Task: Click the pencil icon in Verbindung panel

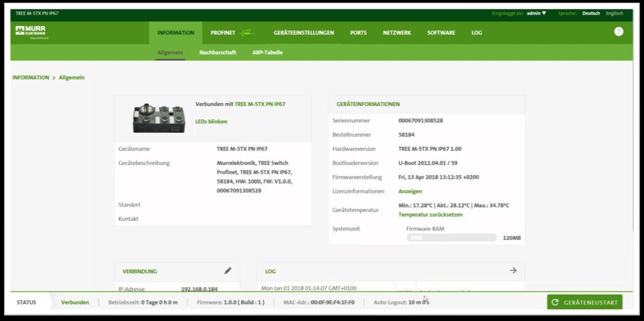Action: (228, 271)
